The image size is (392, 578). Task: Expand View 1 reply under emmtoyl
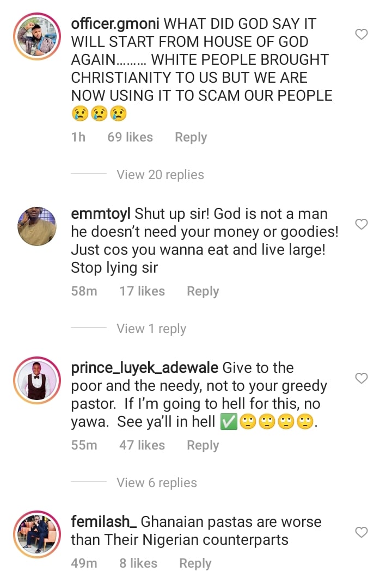(151, 329)
